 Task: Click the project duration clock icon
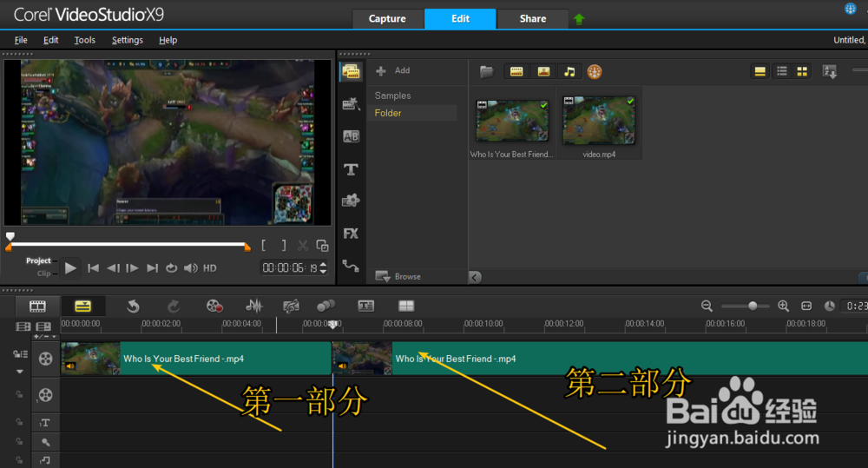pyautogui.click(x=829, y=306)
